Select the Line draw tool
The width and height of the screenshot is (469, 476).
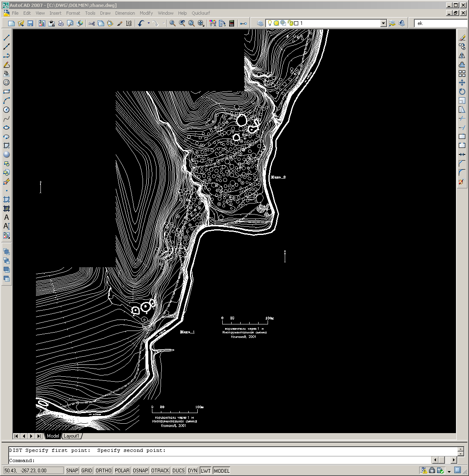click(x=7, y=38)
